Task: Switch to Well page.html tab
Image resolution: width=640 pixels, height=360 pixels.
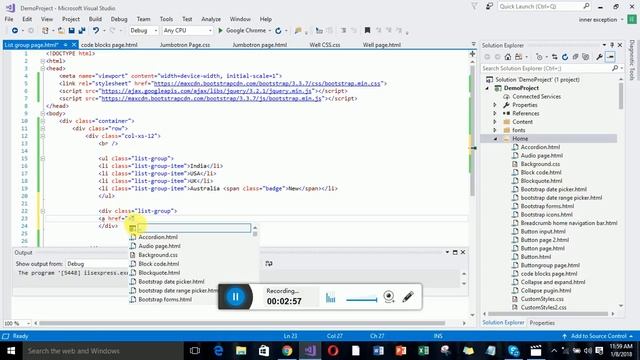Action: pyautogui.click(x=382, y=45)
